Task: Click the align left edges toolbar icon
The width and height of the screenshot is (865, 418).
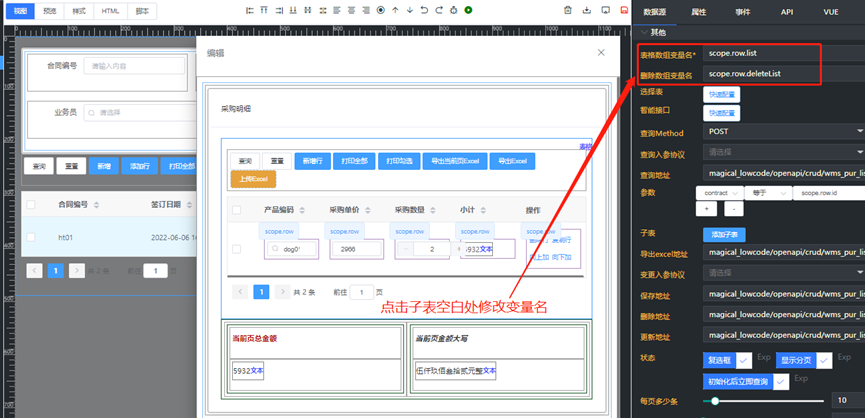Action: point(250,10)
